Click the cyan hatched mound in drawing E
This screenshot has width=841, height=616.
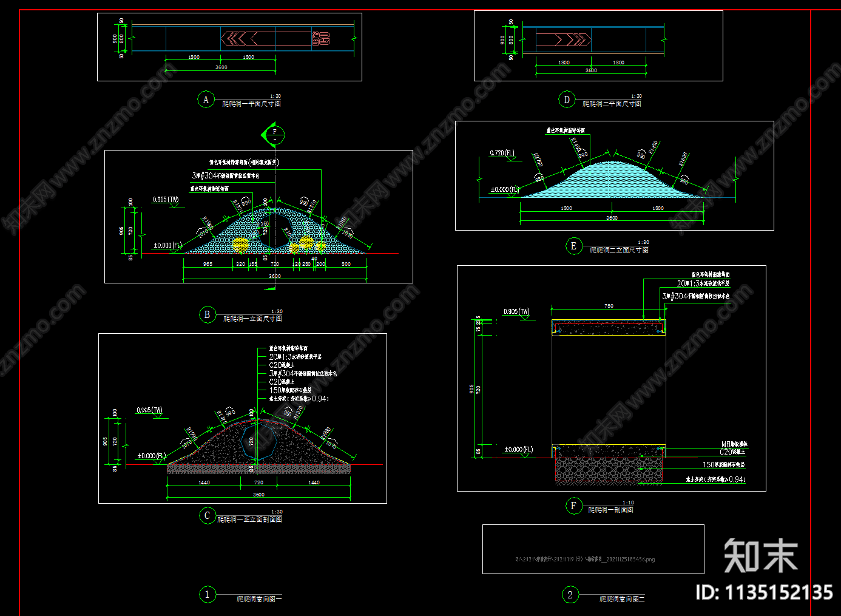point(612,180)
